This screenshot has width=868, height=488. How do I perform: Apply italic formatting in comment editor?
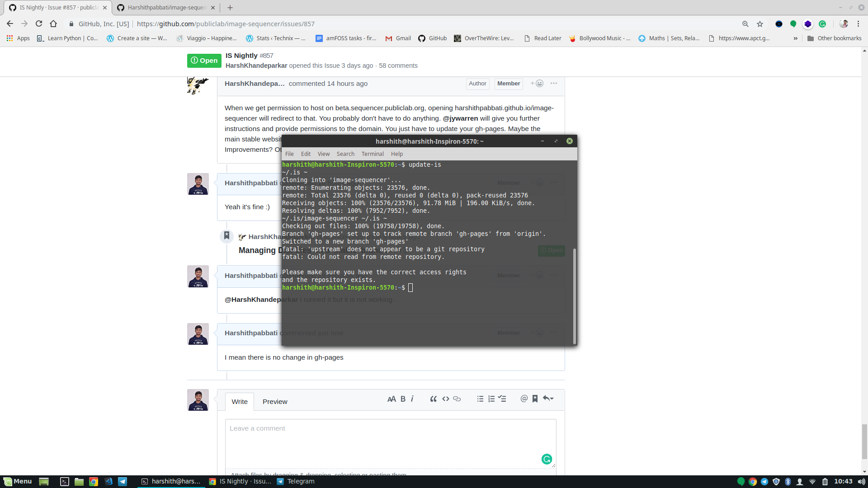pos(412,399)
